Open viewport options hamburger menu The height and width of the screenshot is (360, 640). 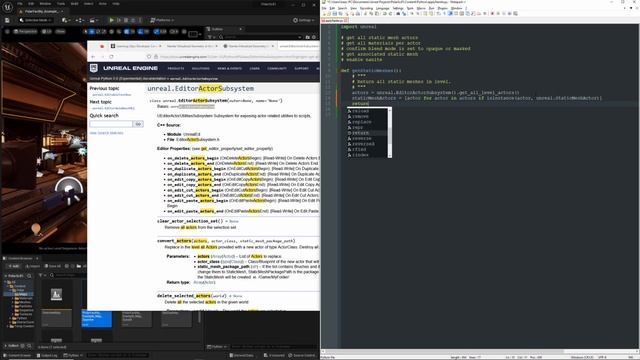pos(7,31)
